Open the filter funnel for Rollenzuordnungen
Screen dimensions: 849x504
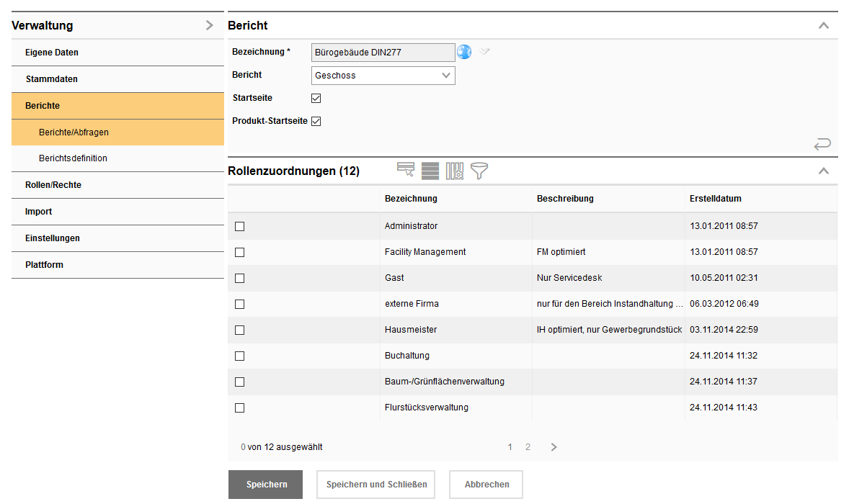pos(479,170)
